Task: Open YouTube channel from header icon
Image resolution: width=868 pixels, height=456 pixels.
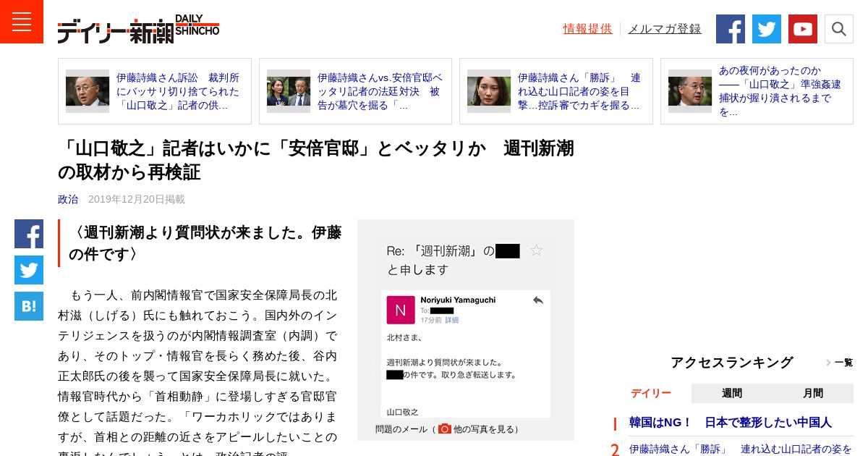Action: click(x=803, y=29)
